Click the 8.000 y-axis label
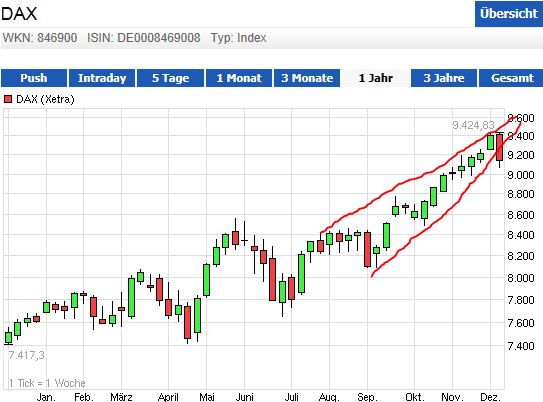The height and width of the screenshot is (402, 543). coord(521,278)
